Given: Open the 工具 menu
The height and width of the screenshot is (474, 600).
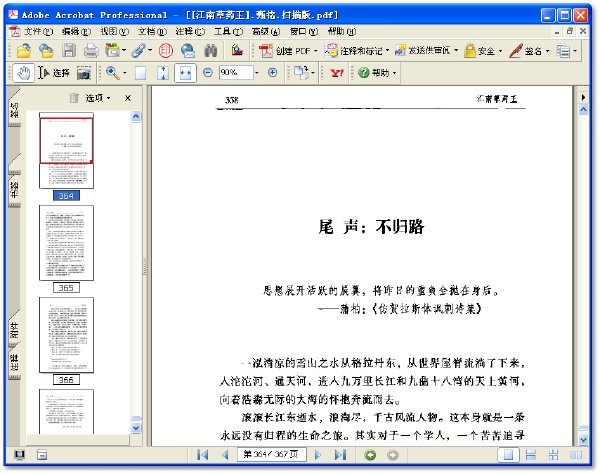Looking at the screenshot, I should click(228, 31).
